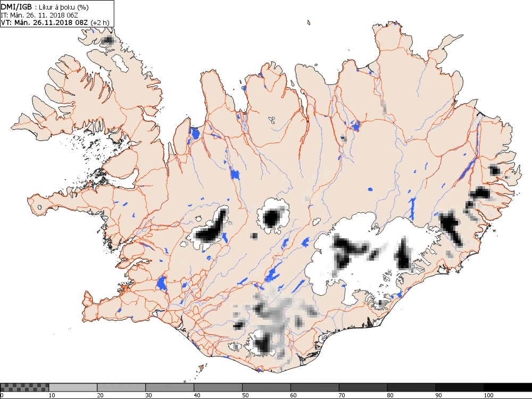Viewport: 532px width, 399px height.
Task: Click the fog patch at the northwest peninsula tip
Action: pyautogui.click(x=108, y=40)
